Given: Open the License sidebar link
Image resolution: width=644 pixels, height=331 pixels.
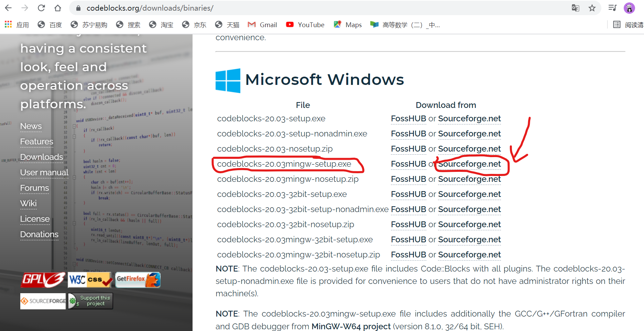Looking at the screenshot, I should point(35,219).
